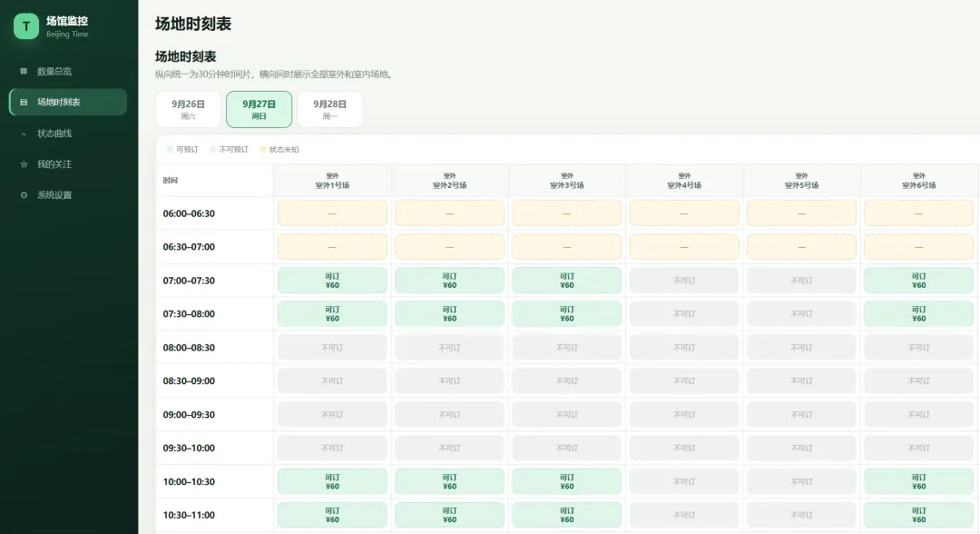Click unknown-status 室外2号场 slot at 06:00–06:30

pyautogui.click(x=449, y=213)
